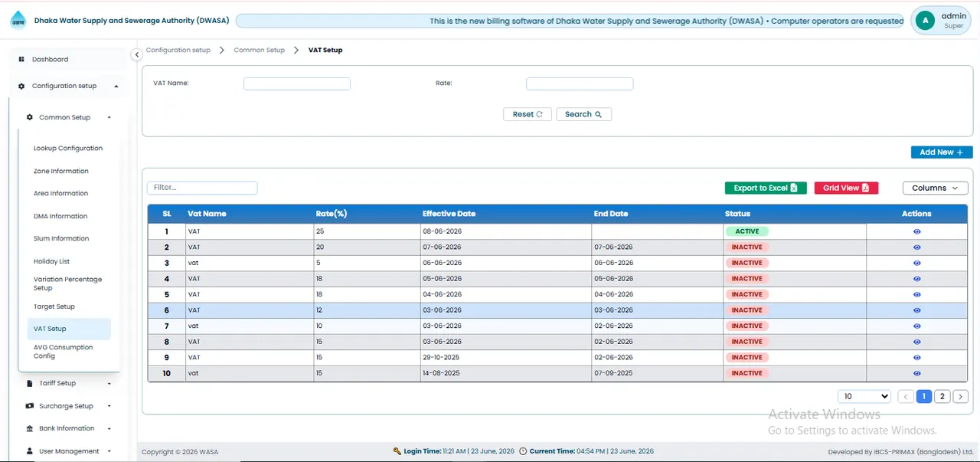This screenshot has width=980, height=462.
Task: Sort by Vat Name column header
Action: (x=207, y=214)
